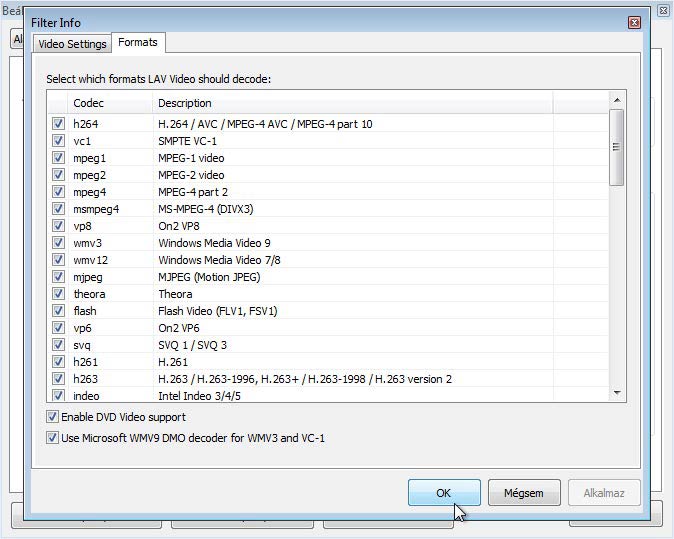The image size is (674, 539).
Task: Toggle the svq codec checkbox
Action: 58,345
